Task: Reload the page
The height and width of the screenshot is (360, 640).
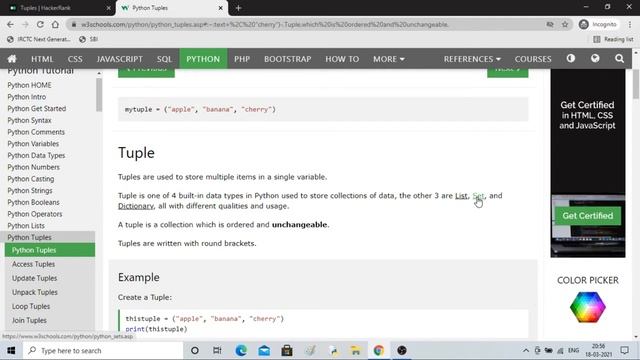Action: tap(40, 24)
